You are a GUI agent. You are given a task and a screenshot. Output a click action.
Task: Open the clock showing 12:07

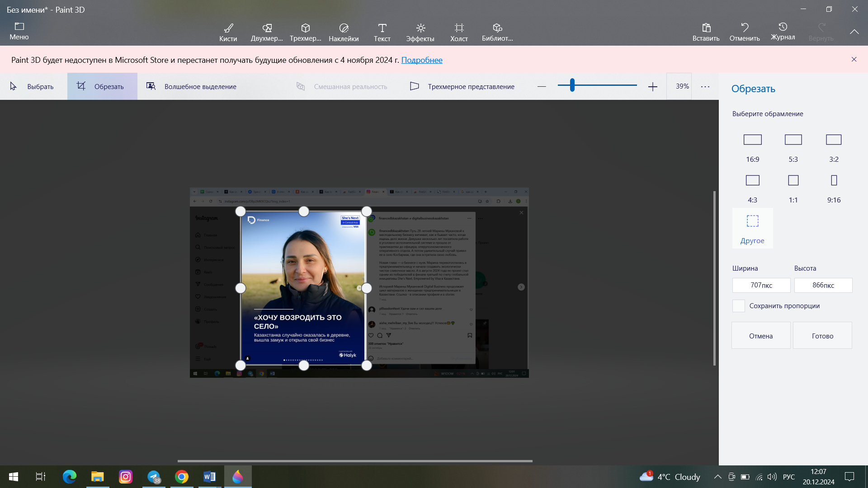pos(818,477)
